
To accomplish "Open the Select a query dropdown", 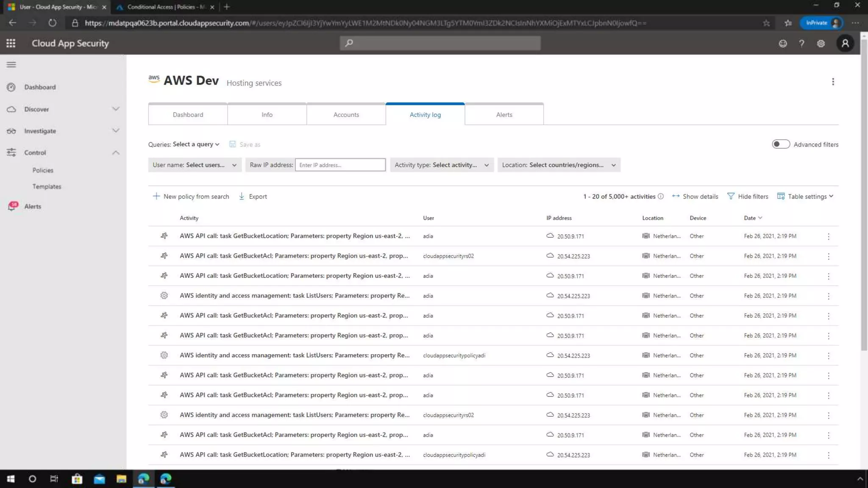I will click(196, 144).
